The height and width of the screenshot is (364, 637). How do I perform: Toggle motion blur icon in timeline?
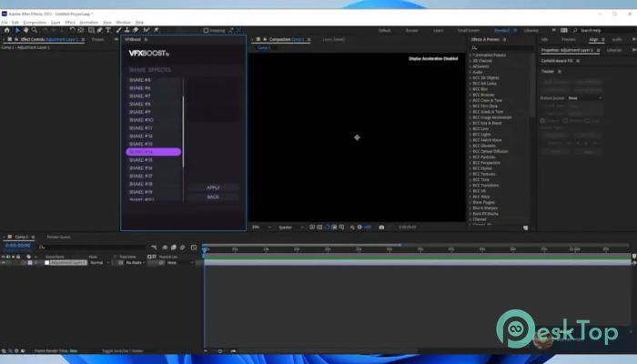point(182,247)
